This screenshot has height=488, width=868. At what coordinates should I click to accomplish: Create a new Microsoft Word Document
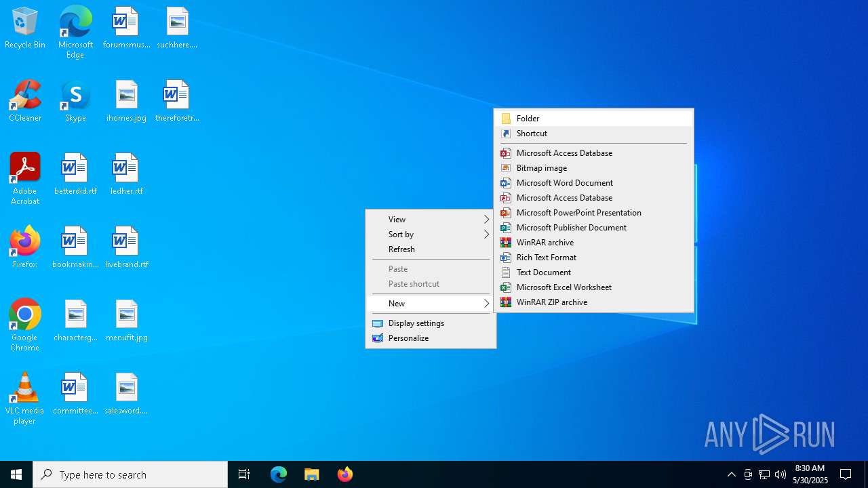click(593, 183)
